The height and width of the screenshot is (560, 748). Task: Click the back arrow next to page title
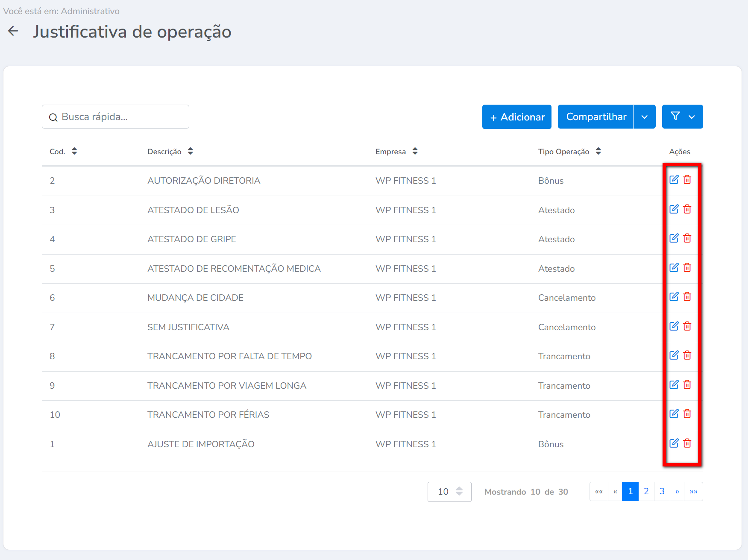click(x=13, y=31)
